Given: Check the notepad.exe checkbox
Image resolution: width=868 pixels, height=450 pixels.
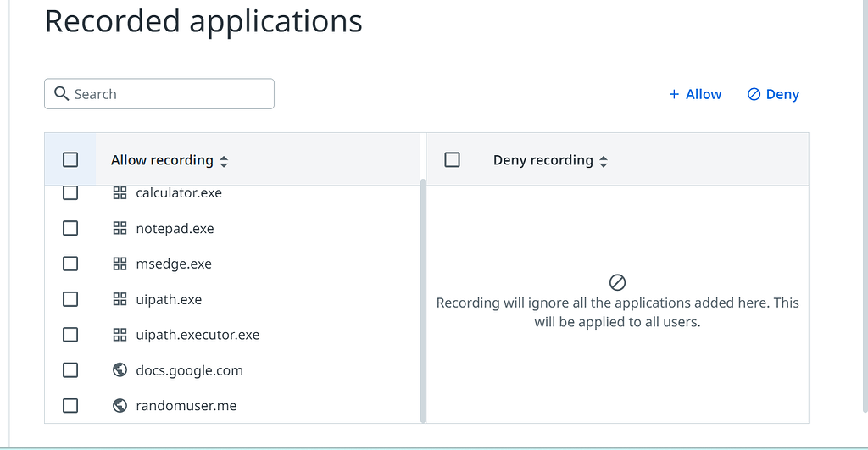Looking at the screenshot, I should pos(70,229).
